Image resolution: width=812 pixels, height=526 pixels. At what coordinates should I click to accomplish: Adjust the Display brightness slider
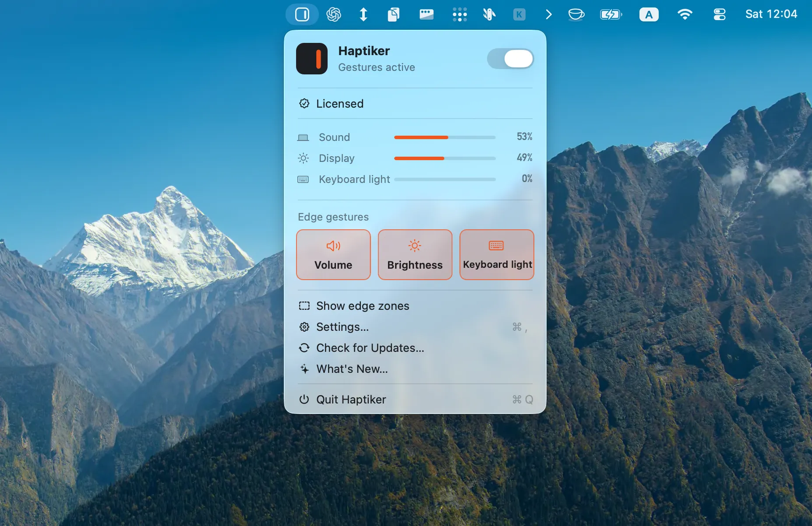point(445,158)
